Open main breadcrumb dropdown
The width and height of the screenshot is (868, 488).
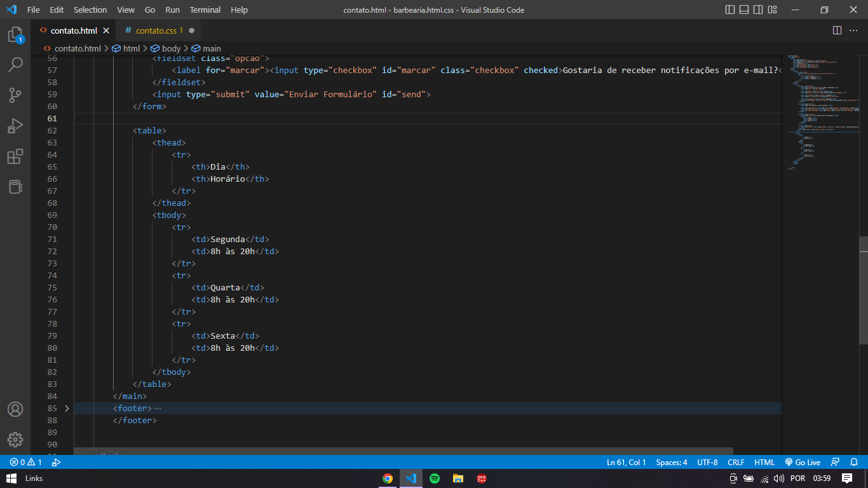[x=207, y=48]
